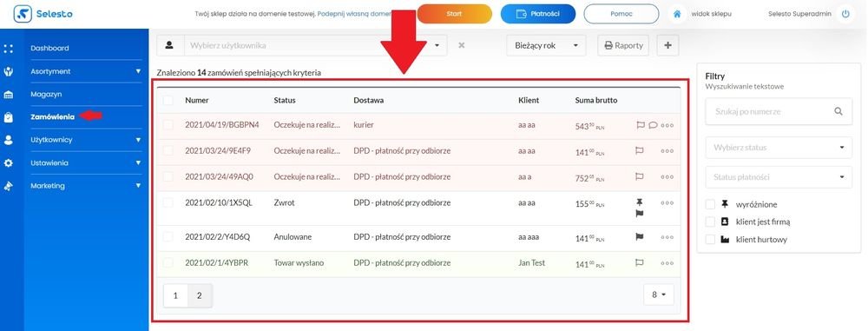Check the box for order 2021/02/2/Y4D6Q
868x331 pixels.
pos(168,237)
